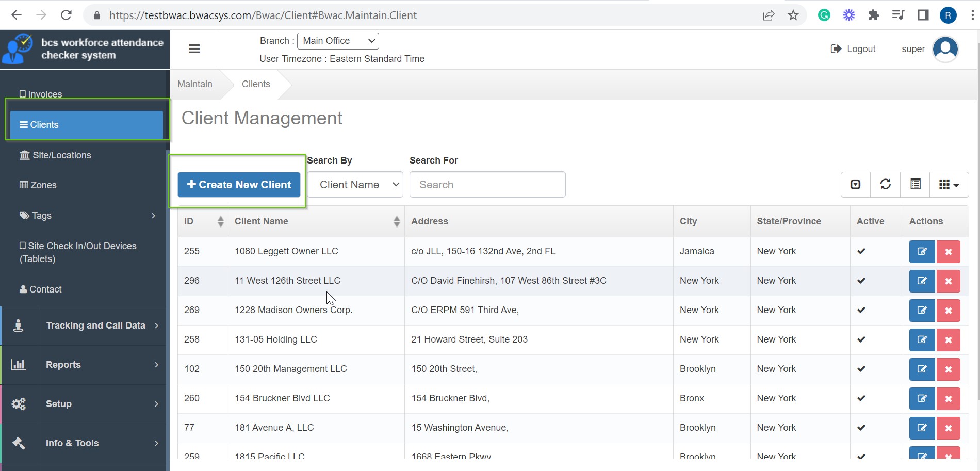Toggle pagination view button in toolbar
The image size is (980, 471).
(x=855, y=185)
